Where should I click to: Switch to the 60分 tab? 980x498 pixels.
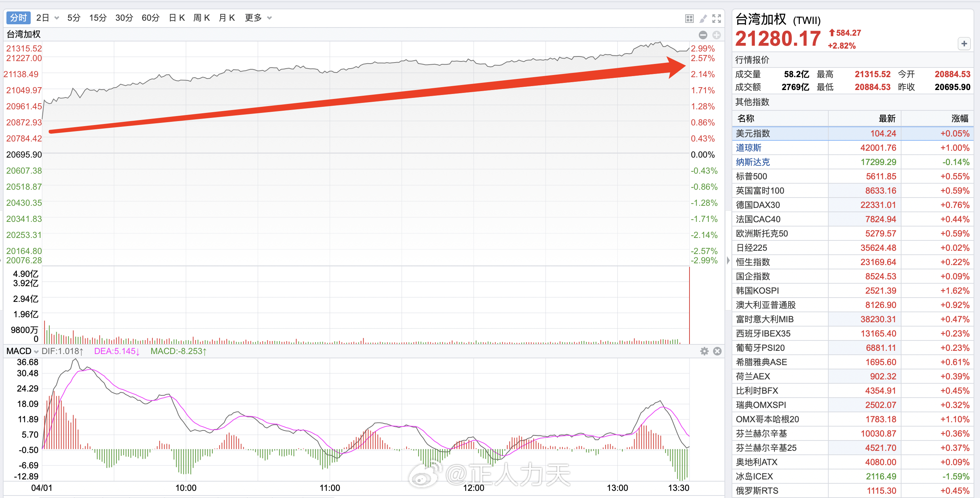tap(150, 18)
